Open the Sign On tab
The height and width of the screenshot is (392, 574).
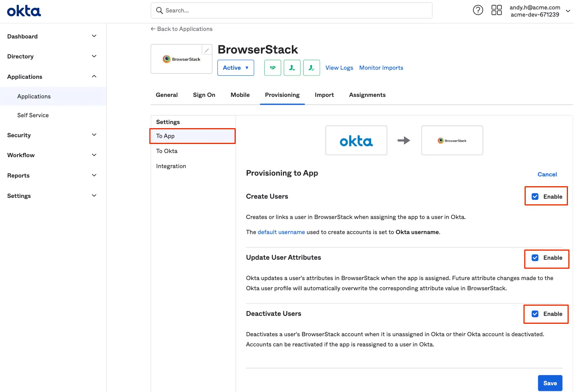point(204,95)
